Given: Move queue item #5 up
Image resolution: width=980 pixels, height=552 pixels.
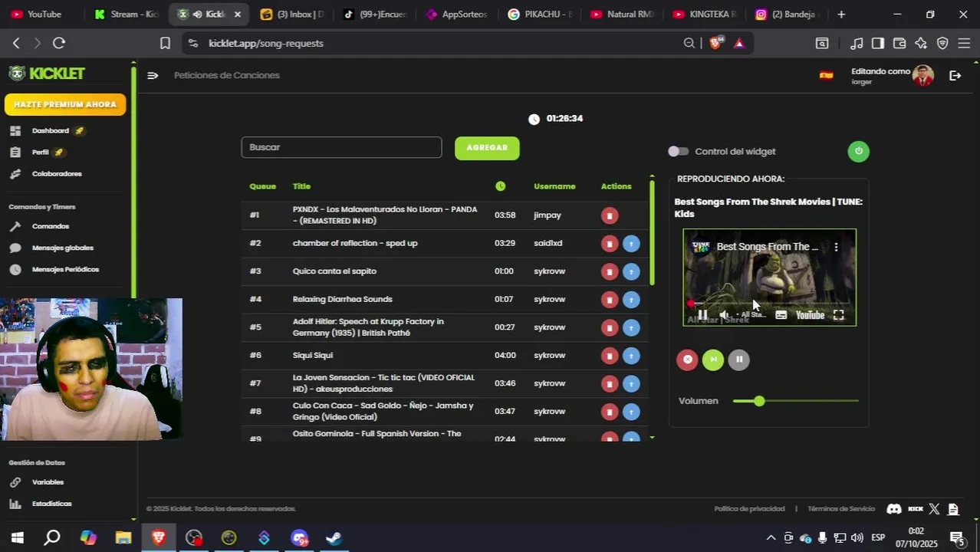Looking at the screenshot, I should (x=631, y=327).
